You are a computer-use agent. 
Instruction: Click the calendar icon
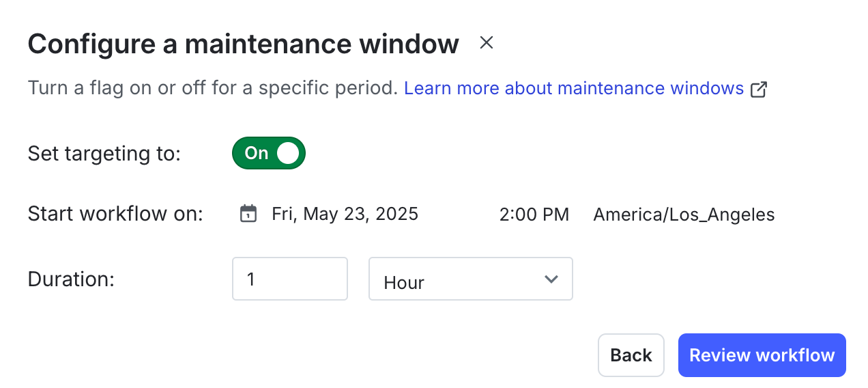(x=248, y=214)
